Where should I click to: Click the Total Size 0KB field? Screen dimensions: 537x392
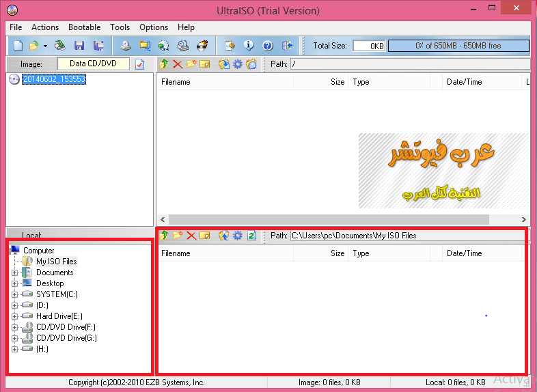tap(369, 46)
